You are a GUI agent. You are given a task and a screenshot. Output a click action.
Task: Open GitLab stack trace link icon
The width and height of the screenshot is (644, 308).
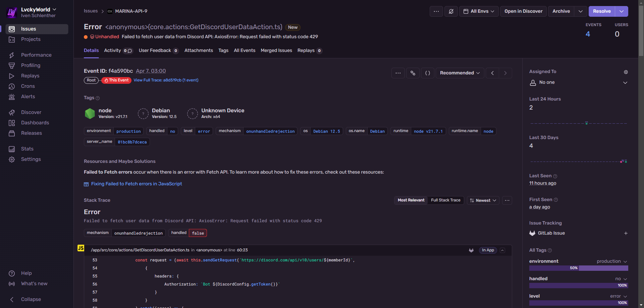(471, 250)
